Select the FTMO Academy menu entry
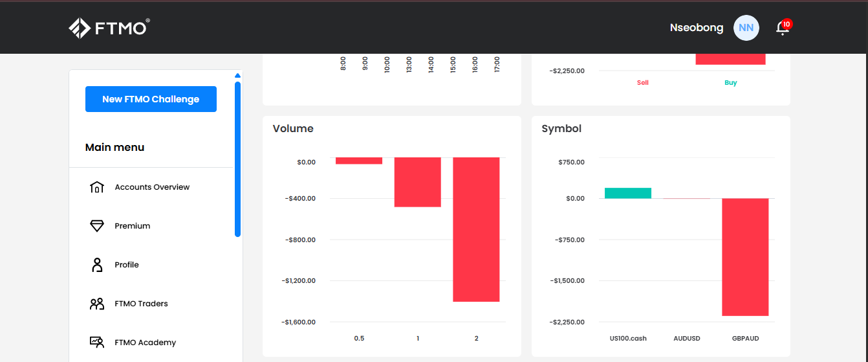Image resolution: width=868 pixels, height=362 pixels. pyautogui.click(x=145, y=343)
